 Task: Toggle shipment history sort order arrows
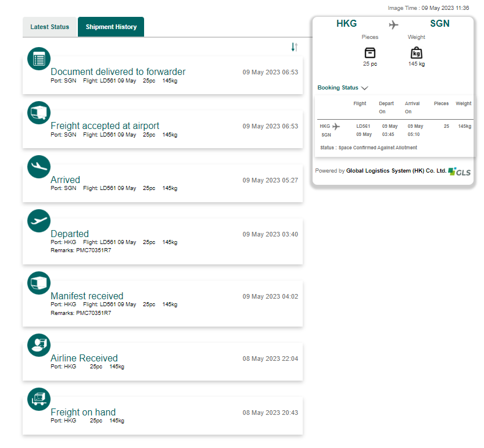(x=295, y=47)
